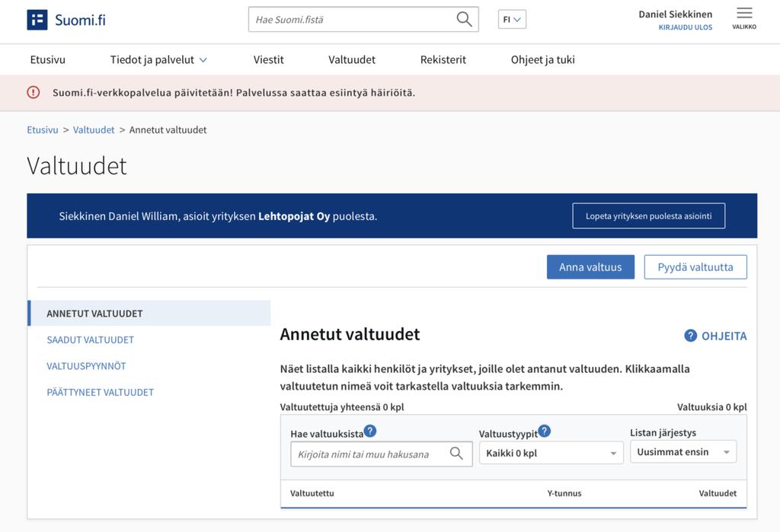780x532 pixels.
Task: Click the Valtuutettu column header
Action: click(x=312, y=493)
